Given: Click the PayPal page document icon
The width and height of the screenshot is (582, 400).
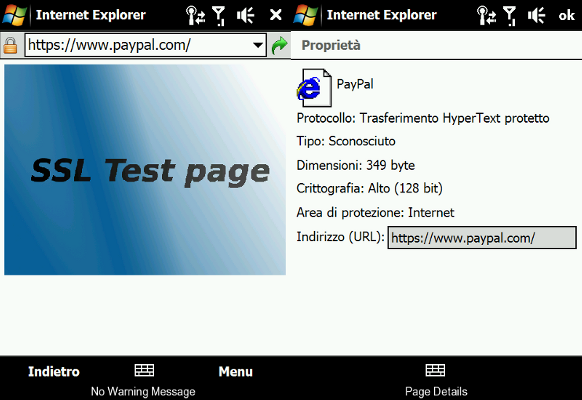Looking at the screenshot, I should (x=314, y=88).
